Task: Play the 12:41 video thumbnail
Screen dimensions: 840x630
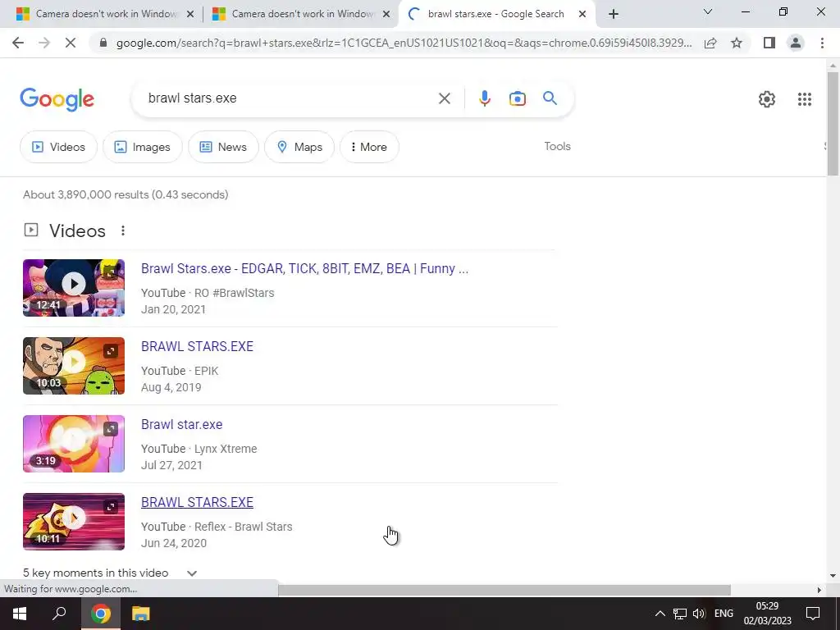Action: coord(74,288)
